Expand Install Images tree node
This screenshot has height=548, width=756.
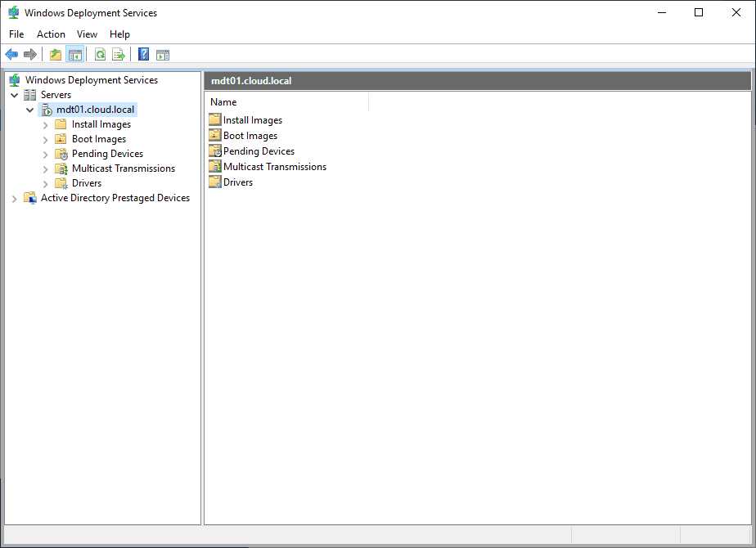pos(45,125)
